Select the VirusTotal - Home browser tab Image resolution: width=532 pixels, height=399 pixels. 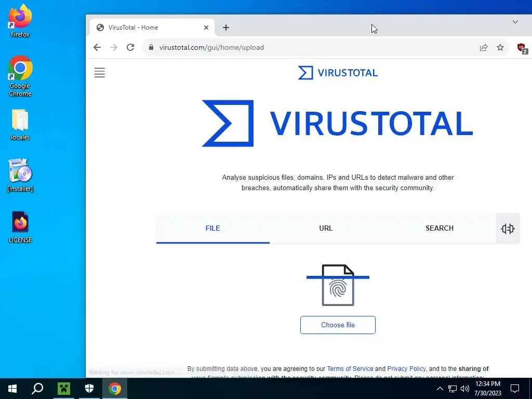(152, 28)
